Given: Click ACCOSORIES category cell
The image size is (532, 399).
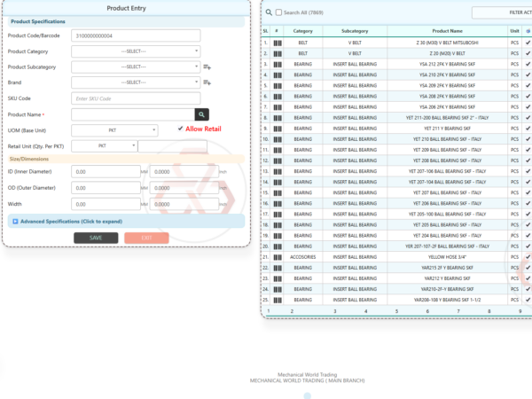Looking at the screenshot, I should click(x=302, y=257).
